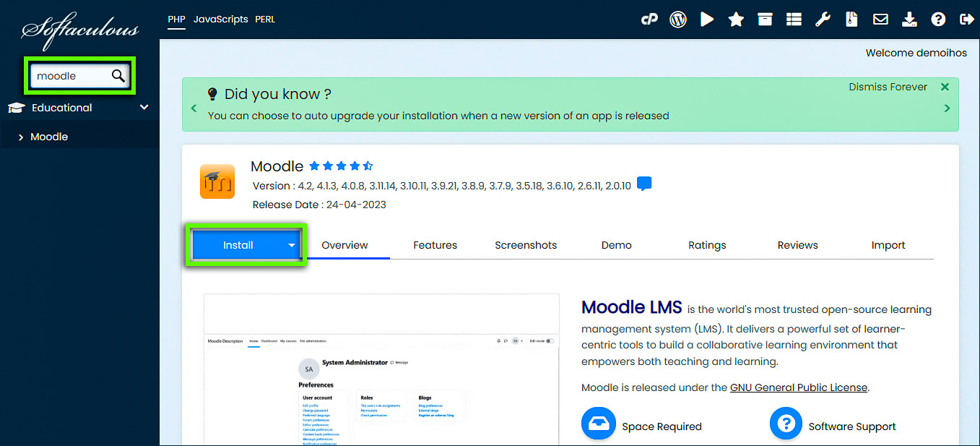Click the backups zip-file icon
Viewport: 980px width, 446px height.
pyautogui.click(x=851, y=19)
